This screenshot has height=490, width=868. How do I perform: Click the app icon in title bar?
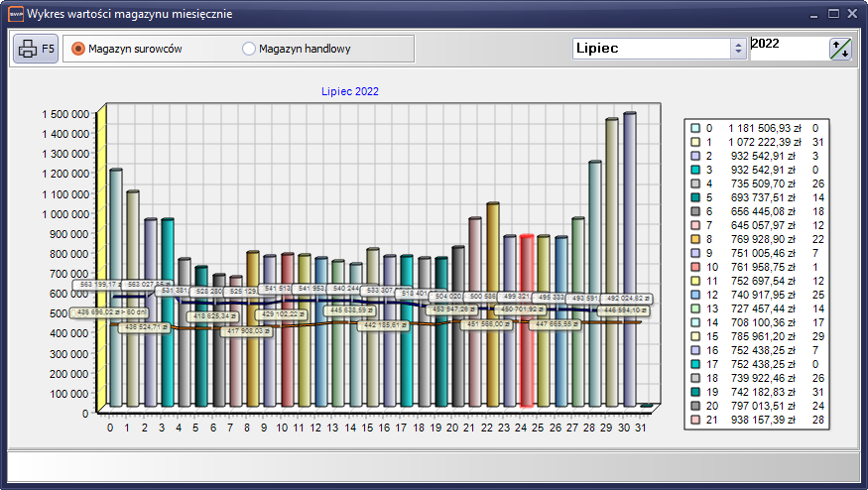point(13,14)
